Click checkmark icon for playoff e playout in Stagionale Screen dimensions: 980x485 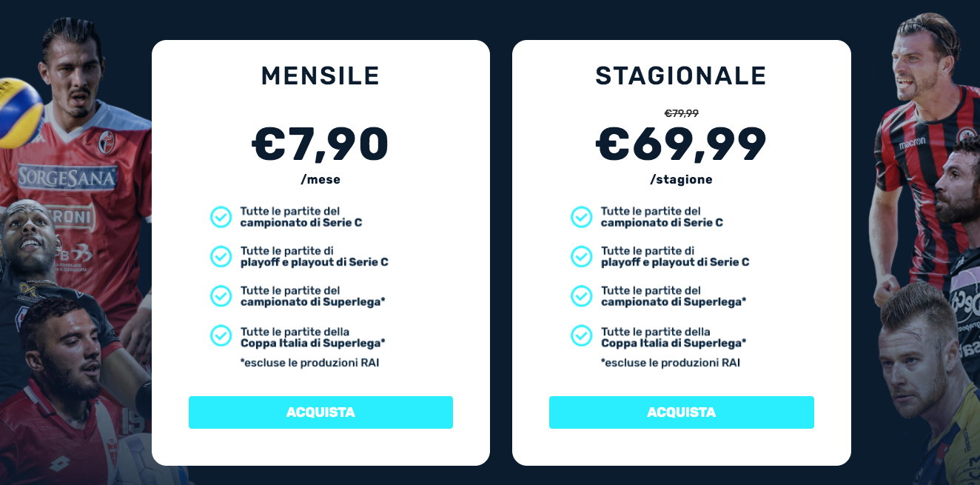pyautogui.click(x=582, y=256)
